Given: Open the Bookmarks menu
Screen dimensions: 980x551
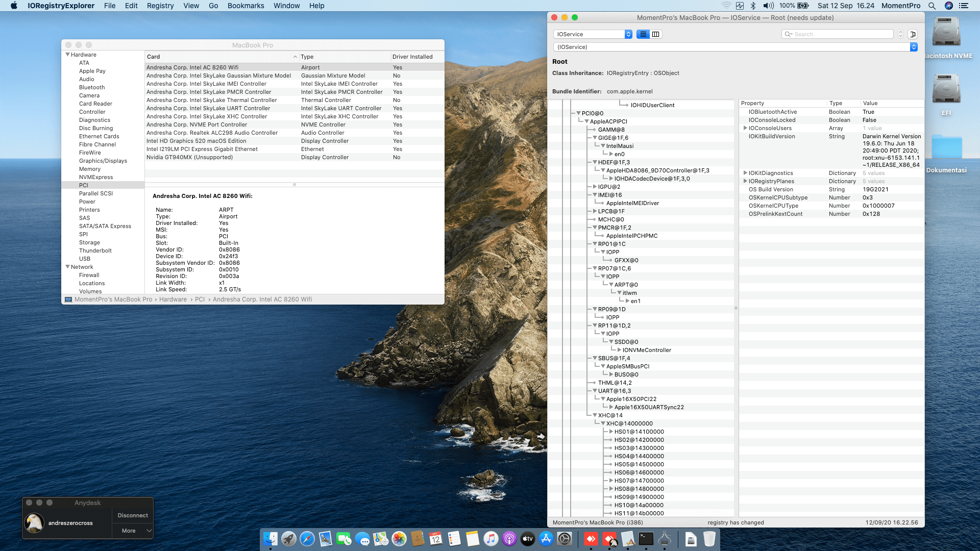Looking at the screenshot, I should pyautogui.click(x=246, y=6).
